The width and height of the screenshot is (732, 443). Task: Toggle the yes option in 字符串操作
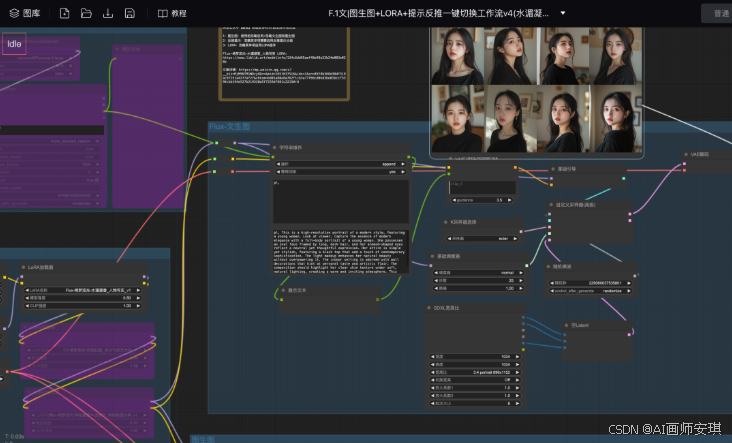(x=341, y=172)
